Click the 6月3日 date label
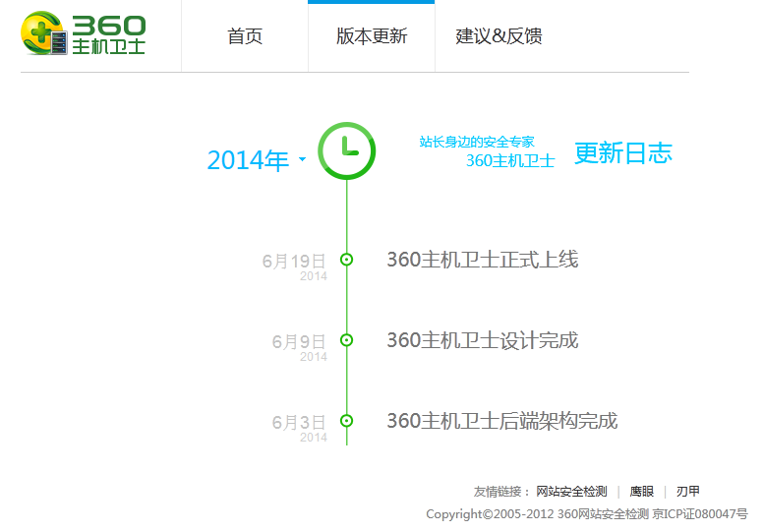Image resolution: width=763 pixels, height=532 pixels. [x=298, y=422]
